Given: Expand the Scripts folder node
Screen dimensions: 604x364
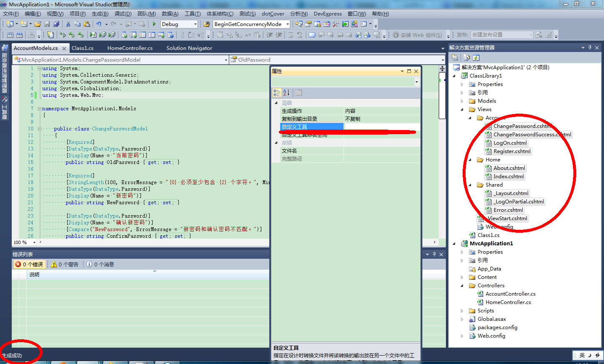Looking at the screenshot, I should 462,311.
